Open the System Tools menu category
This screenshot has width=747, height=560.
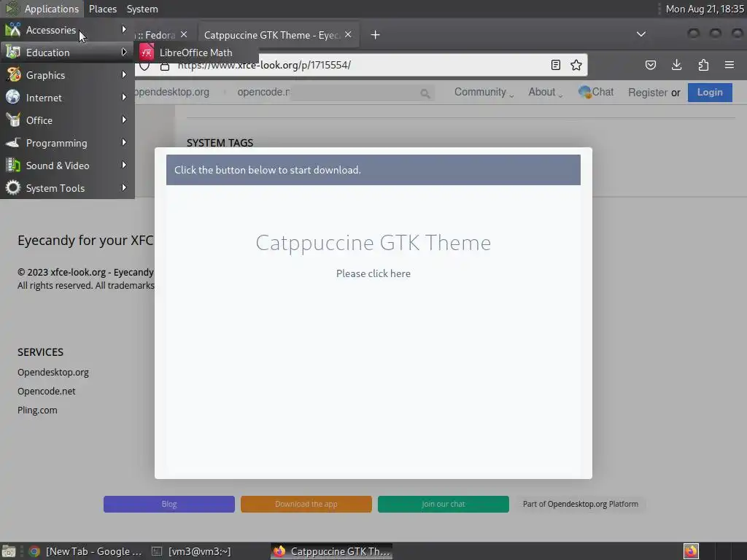67,188
